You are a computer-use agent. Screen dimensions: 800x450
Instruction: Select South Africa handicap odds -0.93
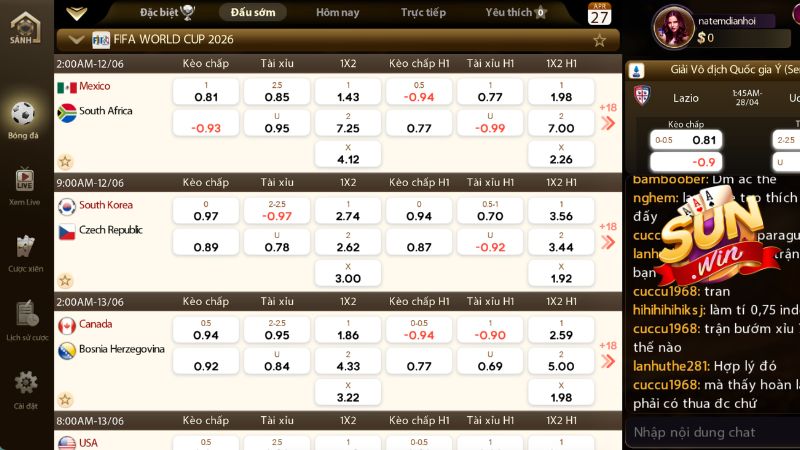206,123
